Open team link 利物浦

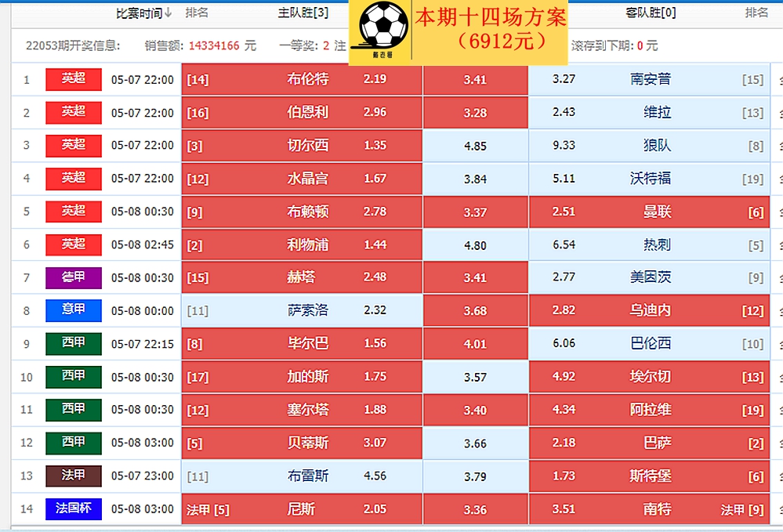[308, 245]
